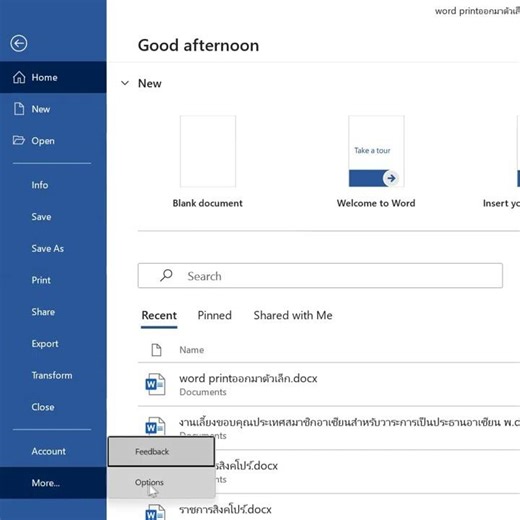Click the New section heading
The width and height of the screenshot is (520, 520).
click(150, 83)
